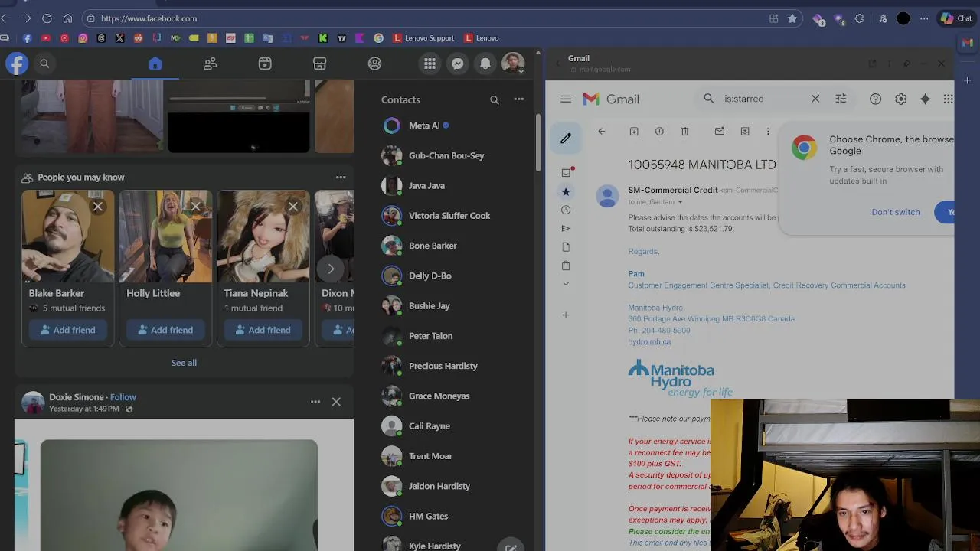Screen dimensions: 980x551
Task: Go to browser home page
Action: pos(67,18)
